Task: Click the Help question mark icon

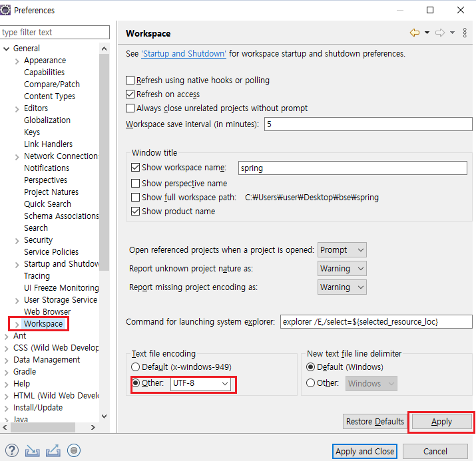Action: tap(12, 450)
